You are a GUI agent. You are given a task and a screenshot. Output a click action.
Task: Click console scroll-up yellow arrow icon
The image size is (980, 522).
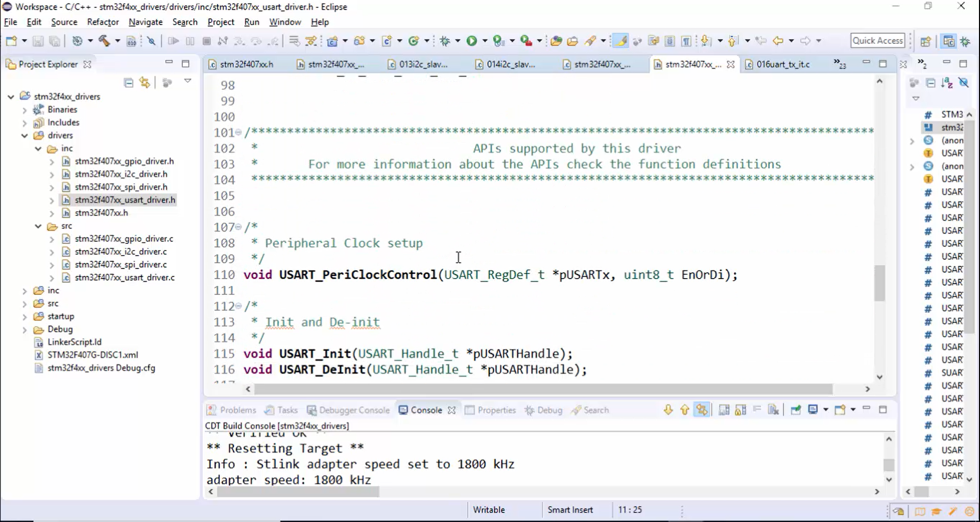point(685,410)
